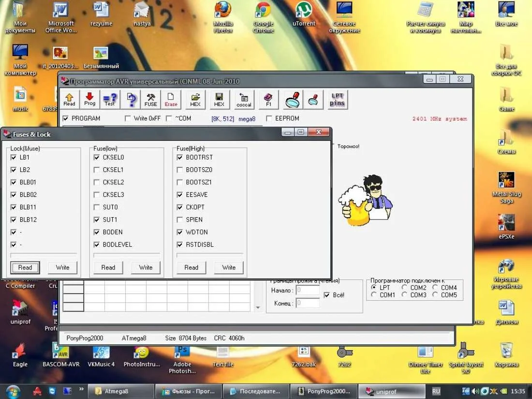Open Google Chrome desktop icon
532x399 pixels.
263,17
